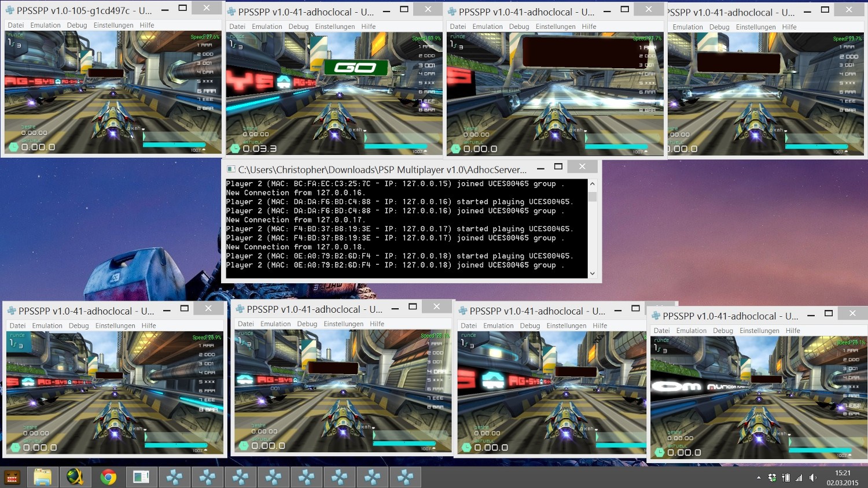868x488 pixels.
Task: Open Datei menu in PPSSPP v1.0-105-g1cd497c window
Action: tap(16, 25)
